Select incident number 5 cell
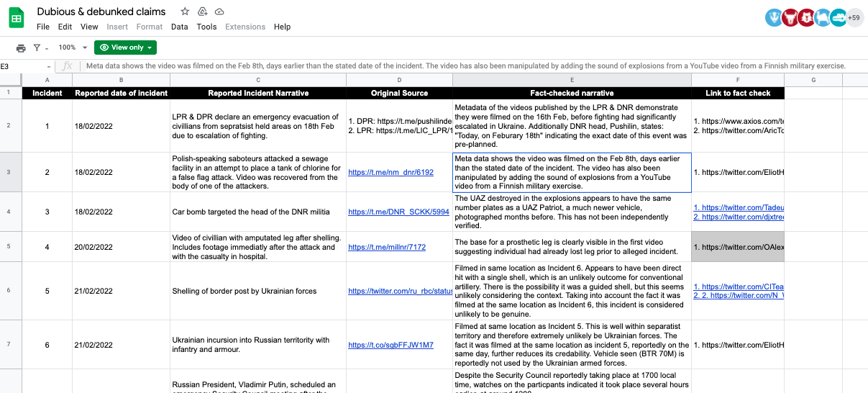The width and height of the screenshot is (868, 393). point(47,291)
